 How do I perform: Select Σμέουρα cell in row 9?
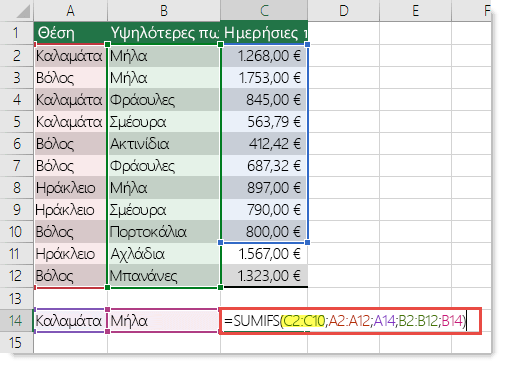click(164, 210)
